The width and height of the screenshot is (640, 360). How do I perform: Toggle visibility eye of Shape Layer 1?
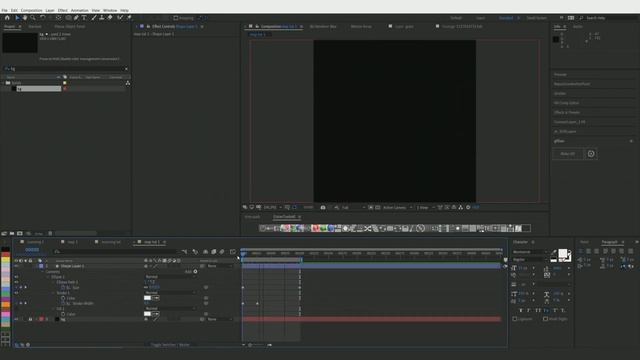pos(16,266)
